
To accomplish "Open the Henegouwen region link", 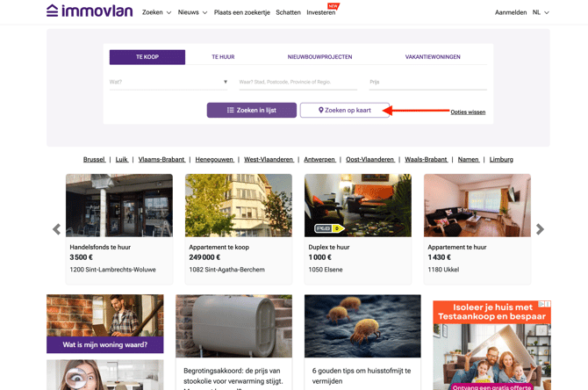I will [x=214, y=160].
